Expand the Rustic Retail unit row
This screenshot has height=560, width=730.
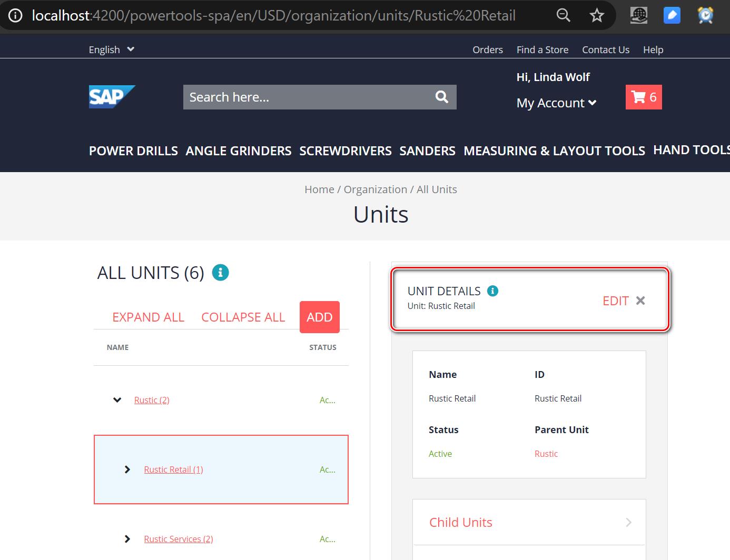127,469
